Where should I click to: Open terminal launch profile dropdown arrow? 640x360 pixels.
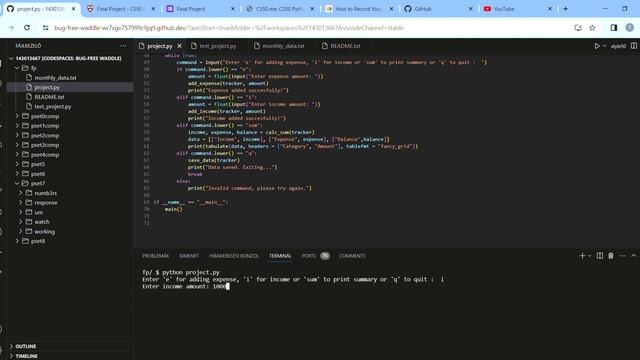(x=589, y=256)
